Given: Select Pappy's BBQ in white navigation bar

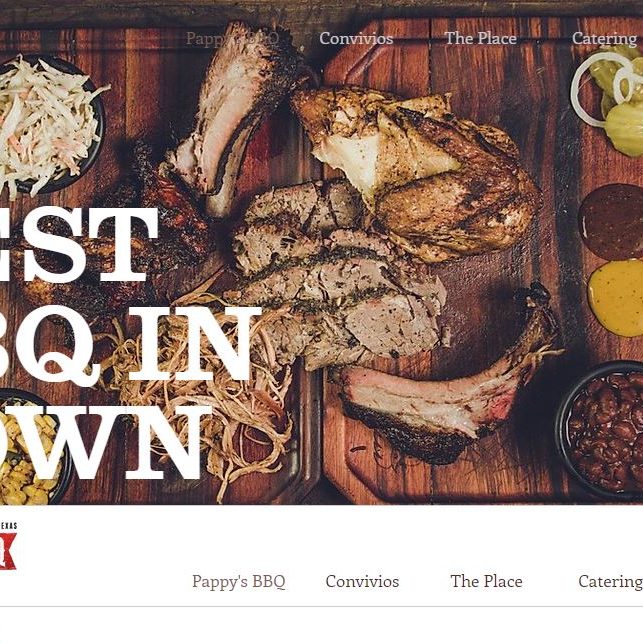Looking at the screenshot, I should [239, 581].
